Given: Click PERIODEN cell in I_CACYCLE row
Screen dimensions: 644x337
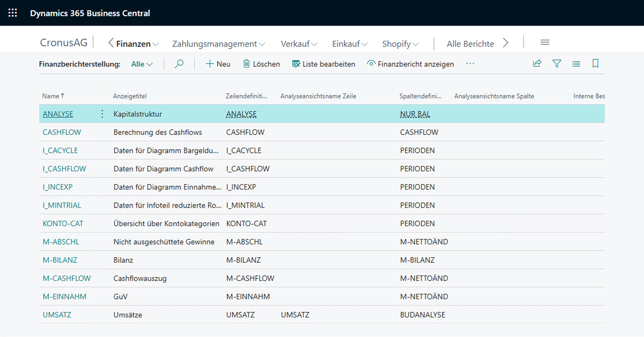Looking at the screenshot, I should click(417, 150).
